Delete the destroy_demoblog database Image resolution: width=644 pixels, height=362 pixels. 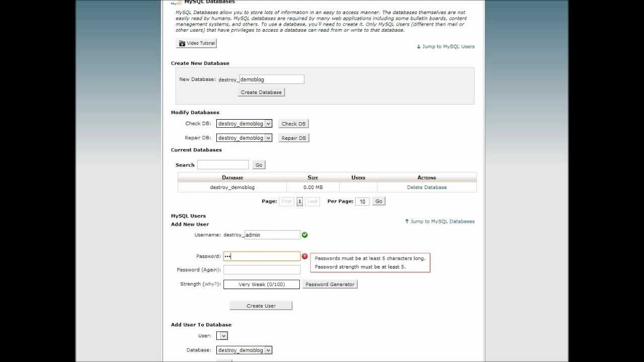pos(427,187)
